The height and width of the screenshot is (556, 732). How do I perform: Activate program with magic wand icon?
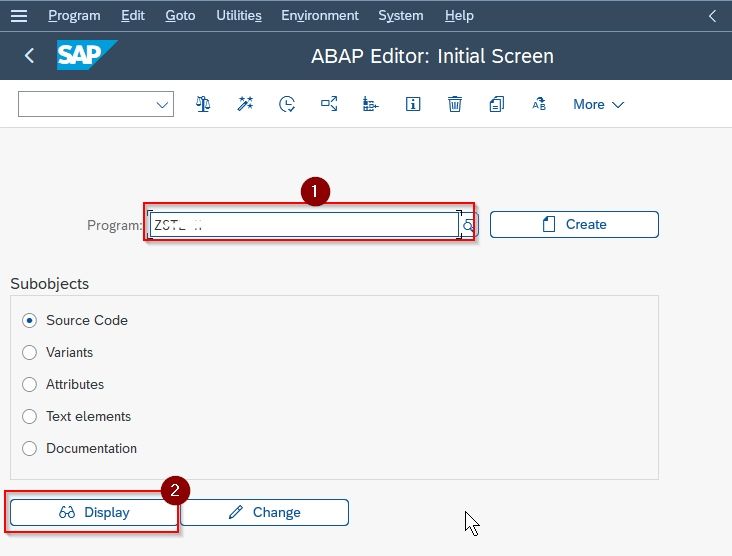pos(245,104)
